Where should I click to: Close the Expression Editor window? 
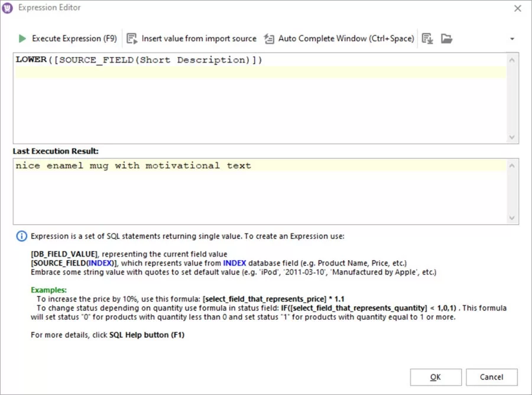(518, 8)
